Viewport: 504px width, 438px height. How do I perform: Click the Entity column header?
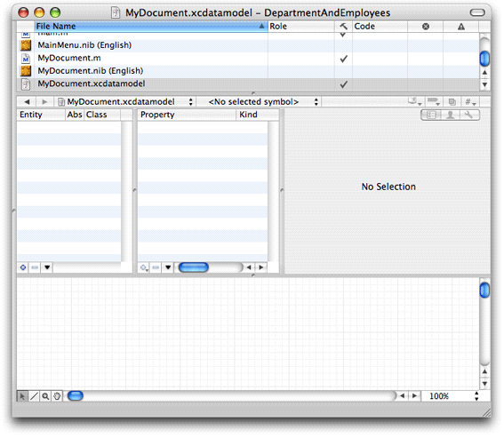pos(41,115)
